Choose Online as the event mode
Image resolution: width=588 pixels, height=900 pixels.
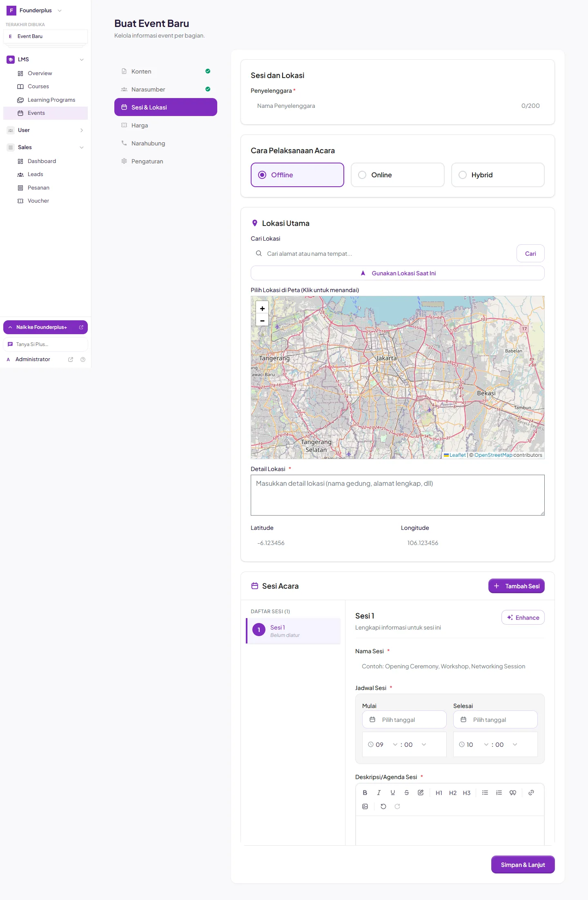397,175
